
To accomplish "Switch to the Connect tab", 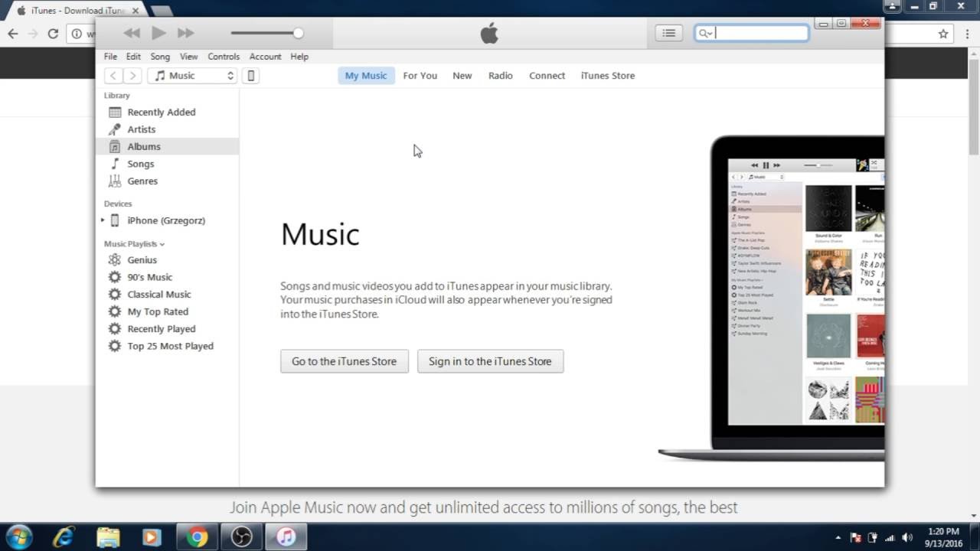I will click(547, 76).
